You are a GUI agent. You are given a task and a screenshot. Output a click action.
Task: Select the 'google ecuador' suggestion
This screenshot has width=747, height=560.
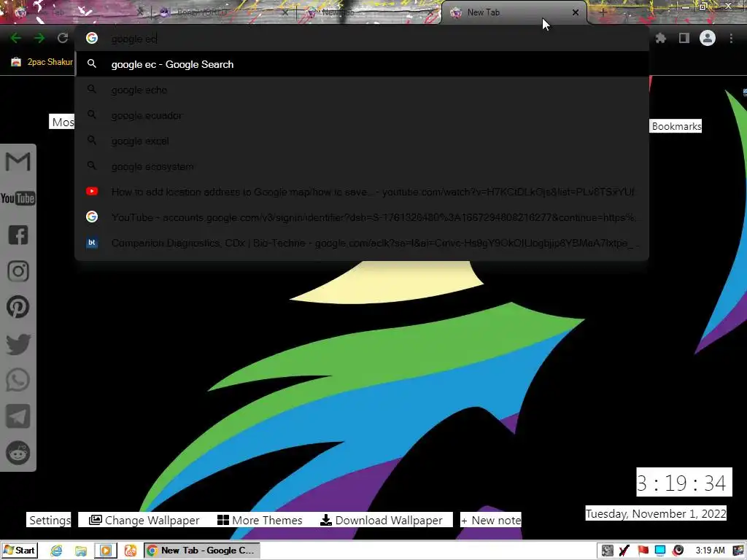coord(362,115)
